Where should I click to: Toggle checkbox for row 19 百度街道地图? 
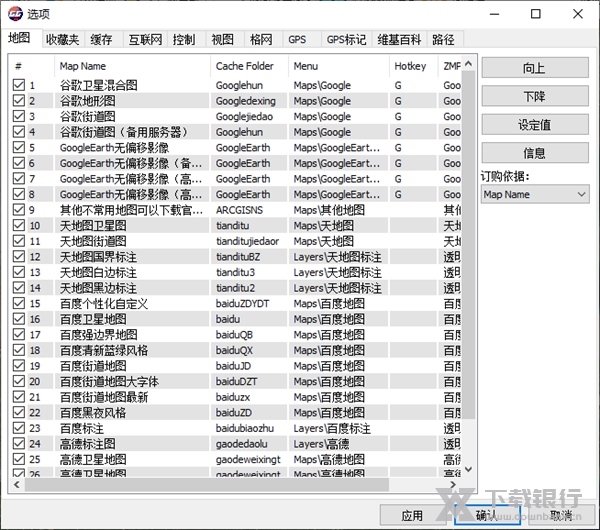coord(19,366)
